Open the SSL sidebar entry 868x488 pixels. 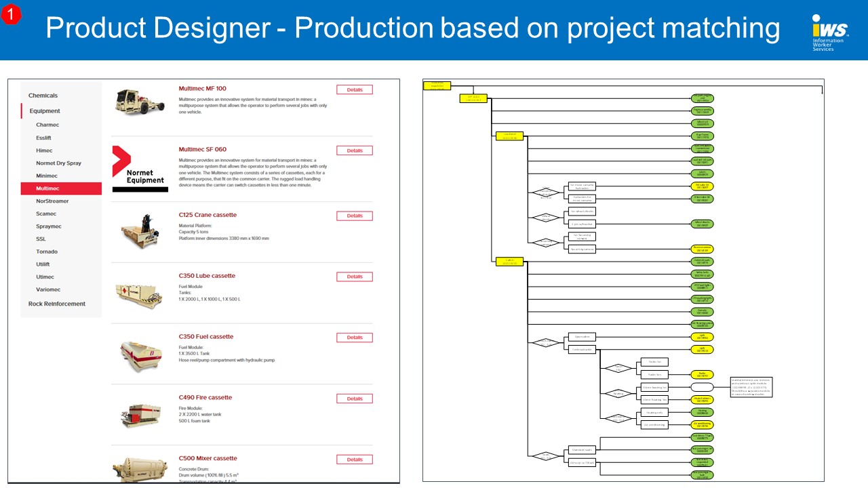click(41, 239)
